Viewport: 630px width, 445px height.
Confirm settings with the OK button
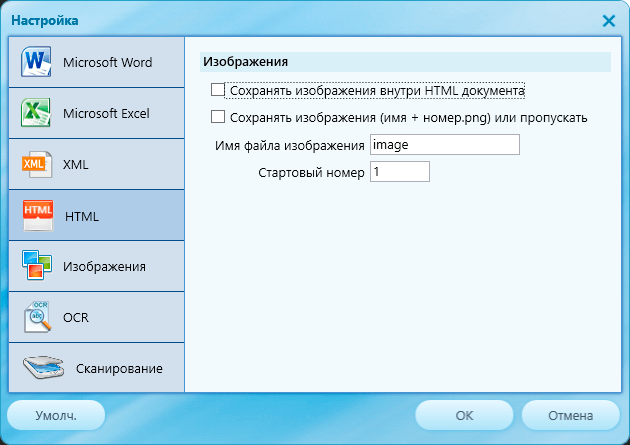(x=464, y=415)
